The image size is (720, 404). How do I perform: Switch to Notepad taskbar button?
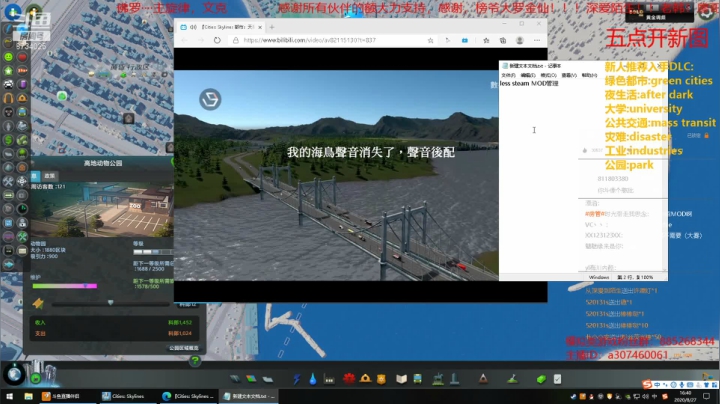pos(248,396)
